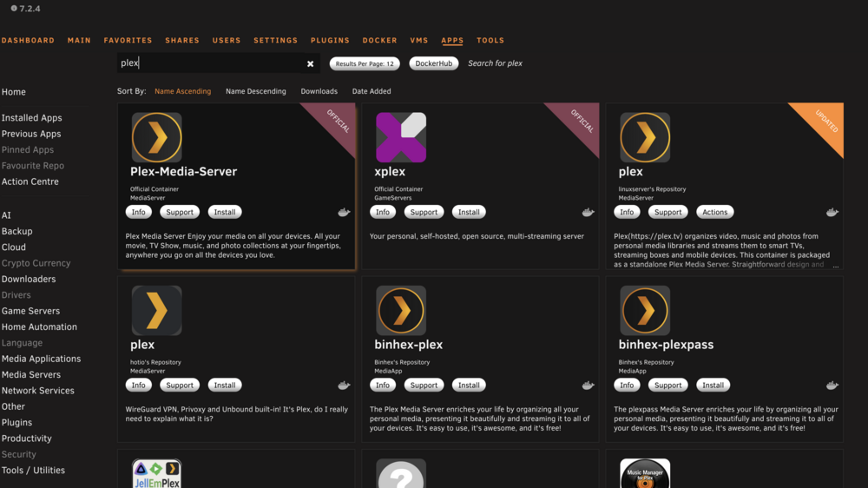
Task: Open the Home category in sidebar
Action: pos(13,92)
